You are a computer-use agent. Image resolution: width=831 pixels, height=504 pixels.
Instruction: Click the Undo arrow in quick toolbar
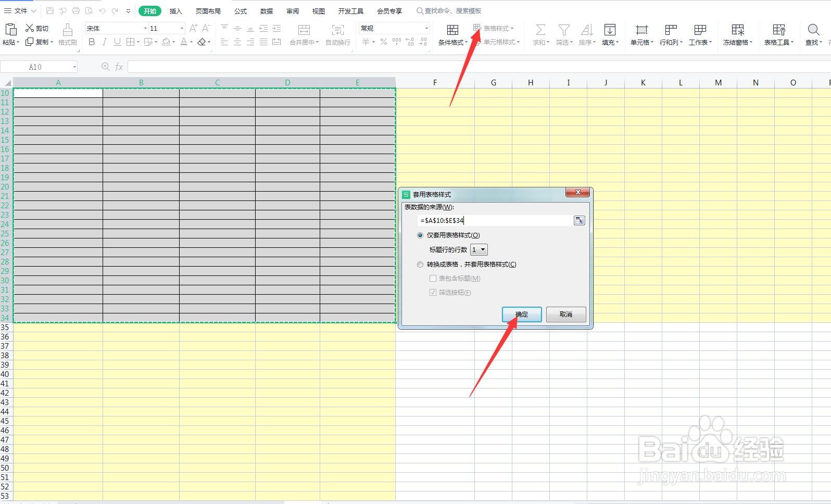[103, 11]
